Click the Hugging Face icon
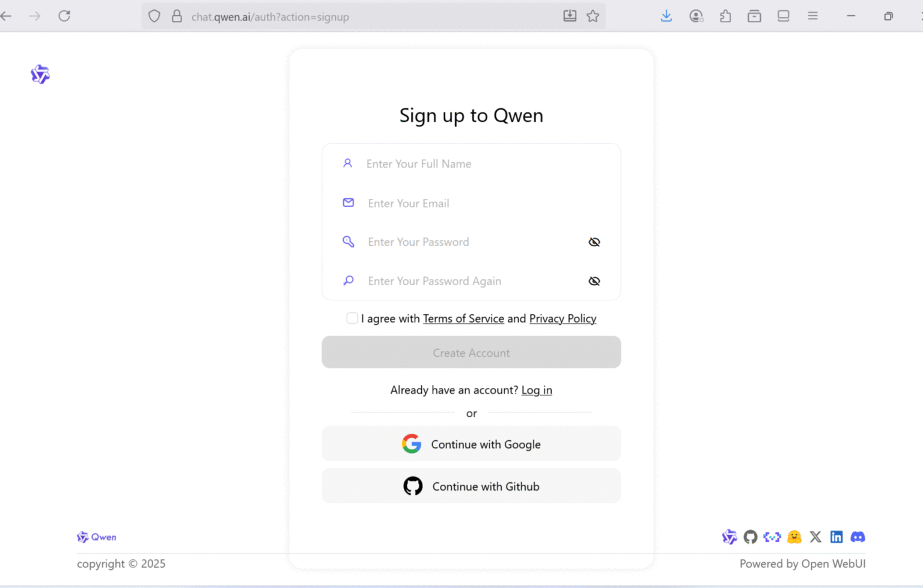The image size is (923, 588). coord(794,537)
